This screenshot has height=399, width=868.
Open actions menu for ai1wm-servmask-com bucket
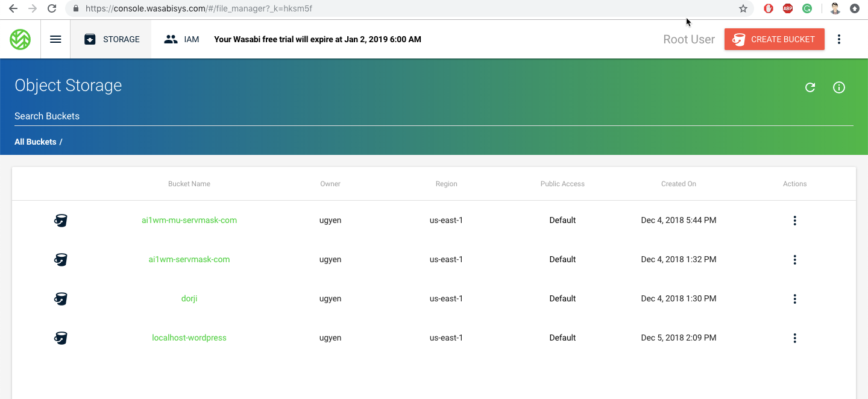click(794, 260)
